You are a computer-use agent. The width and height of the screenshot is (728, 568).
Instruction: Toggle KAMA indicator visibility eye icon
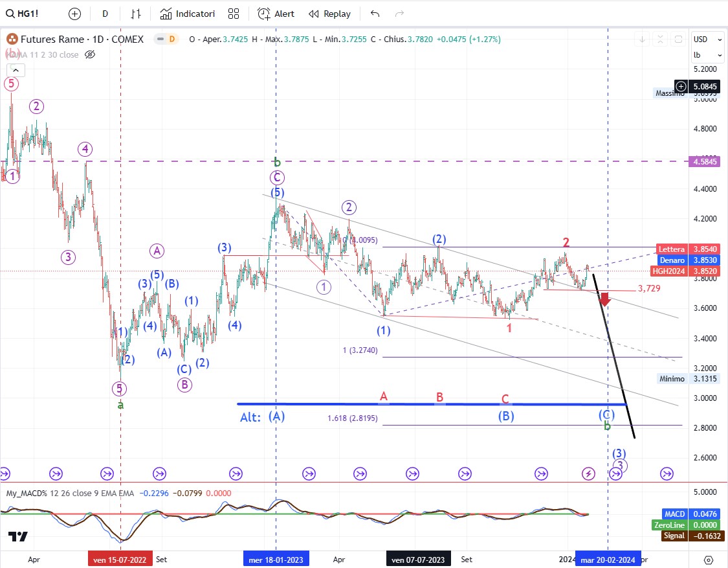pos(89,55)
